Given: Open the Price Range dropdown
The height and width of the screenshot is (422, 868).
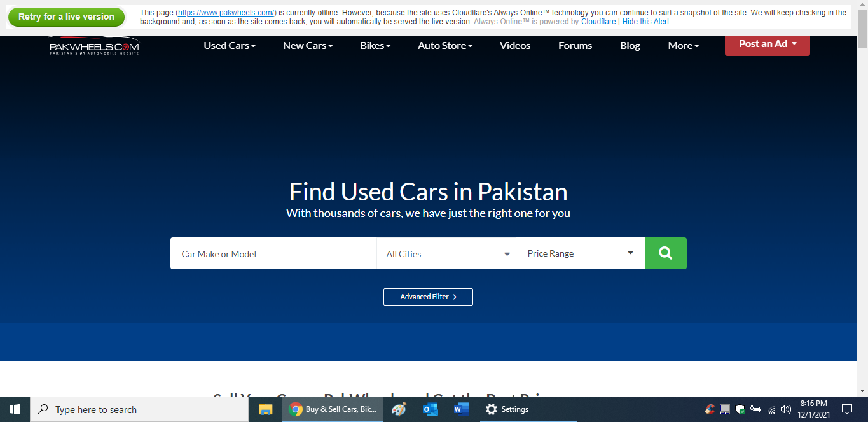Looking at the screenshot, I should coord(580,253).
